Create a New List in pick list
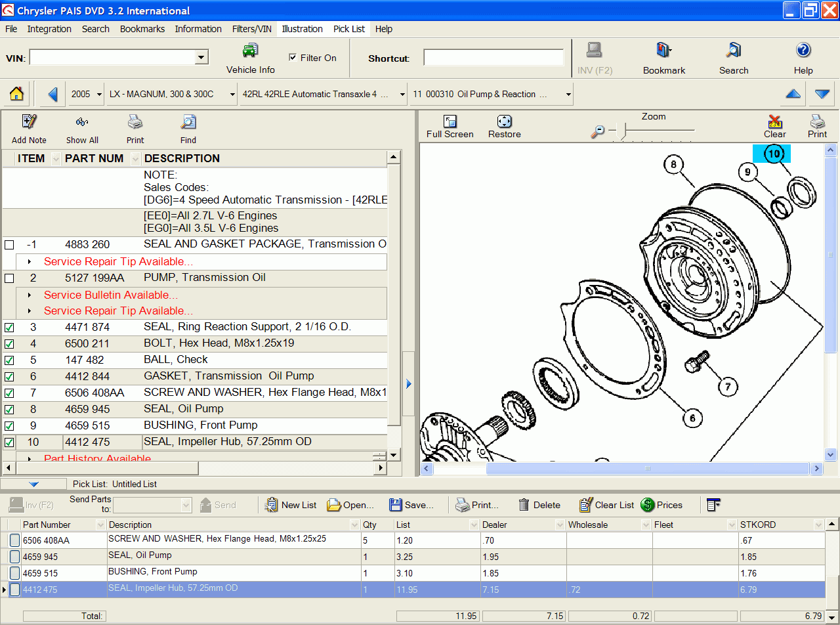The width and height of the screenshot is (840, 625). 291,505
